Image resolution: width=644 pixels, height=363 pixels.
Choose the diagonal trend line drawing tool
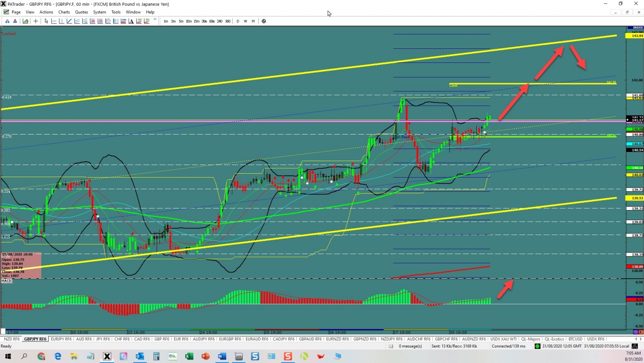(x=69, y=21)
